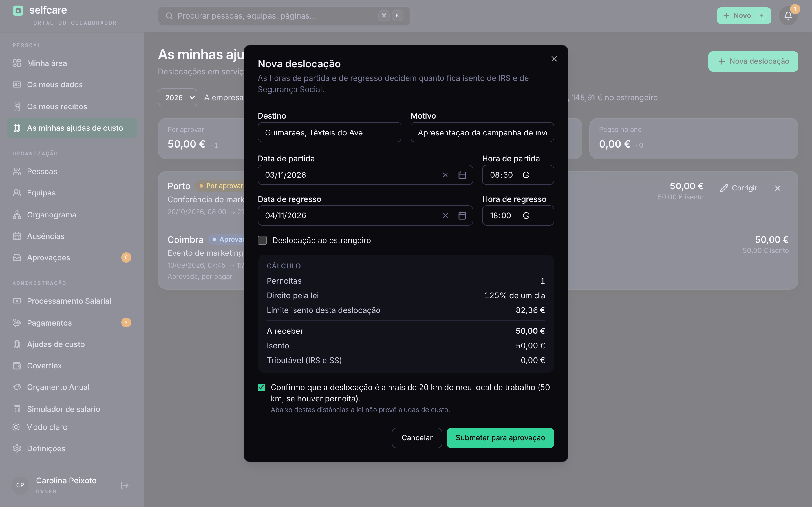Click the Cancelar button
Screen dimensions: 812x507
click(417, 438)
